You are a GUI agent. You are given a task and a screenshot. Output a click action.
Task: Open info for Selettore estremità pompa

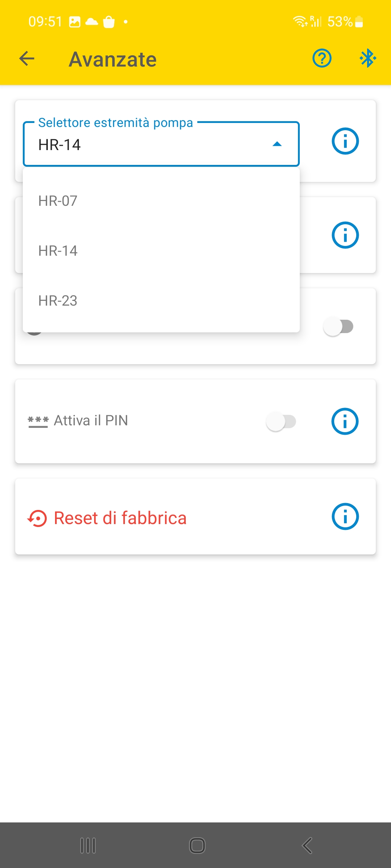(x=345, y=141)
